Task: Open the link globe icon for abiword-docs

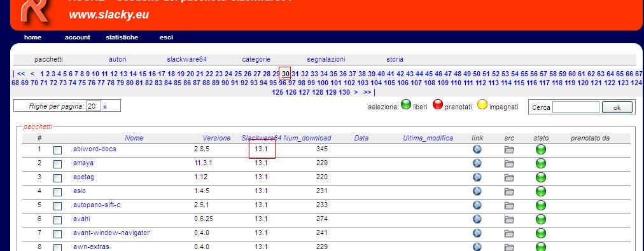Action: 477,149
